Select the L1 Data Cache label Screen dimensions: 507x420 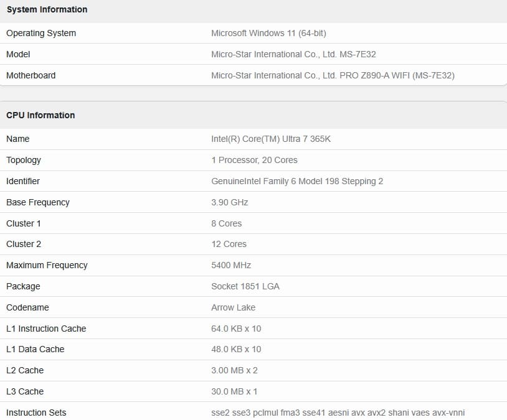[x=36, y=350]
